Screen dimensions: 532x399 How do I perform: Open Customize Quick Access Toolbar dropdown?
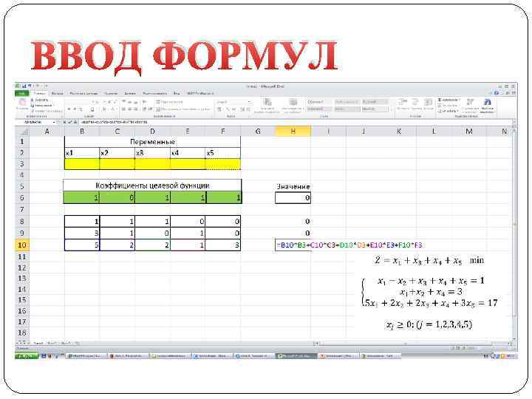[x=47, y=86]
